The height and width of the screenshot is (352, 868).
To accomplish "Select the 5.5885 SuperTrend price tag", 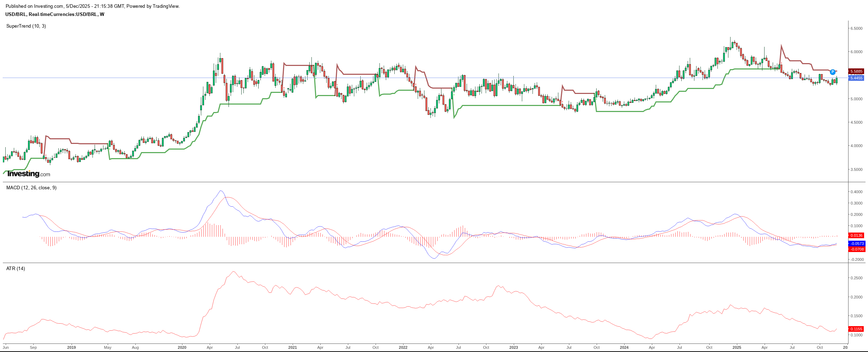I will pos(856,71).
